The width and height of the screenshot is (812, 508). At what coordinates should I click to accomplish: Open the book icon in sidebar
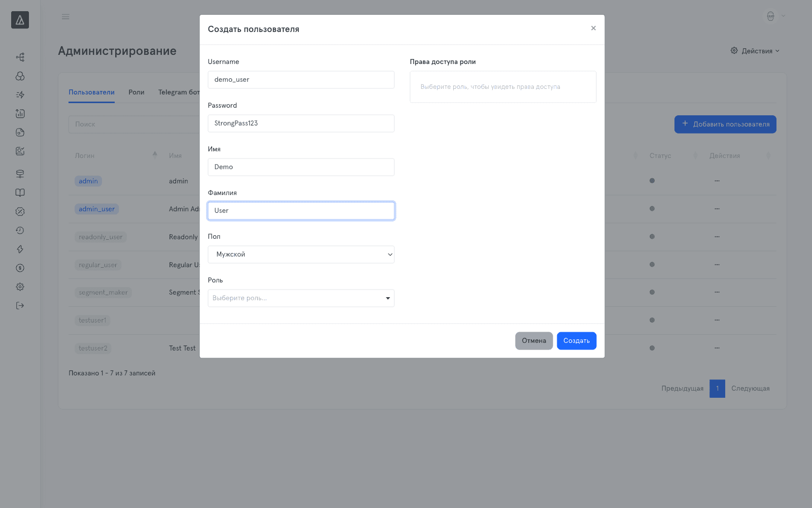point(20,193)
